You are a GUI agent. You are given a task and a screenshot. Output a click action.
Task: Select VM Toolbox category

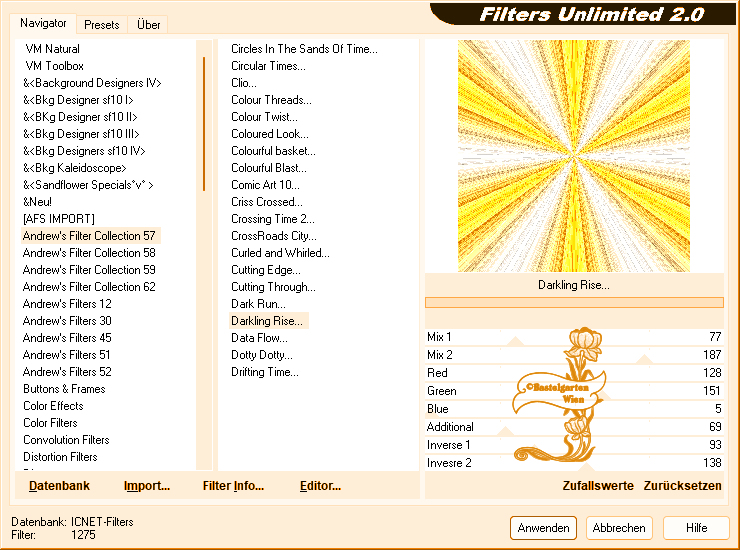pos(54,66)
